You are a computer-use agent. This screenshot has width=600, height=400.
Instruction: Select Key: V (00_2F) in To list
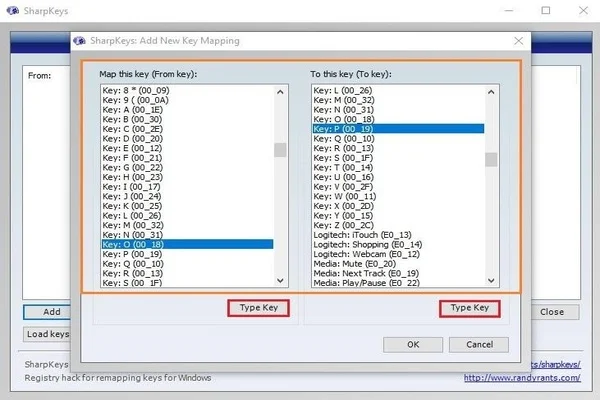[398, 187]
